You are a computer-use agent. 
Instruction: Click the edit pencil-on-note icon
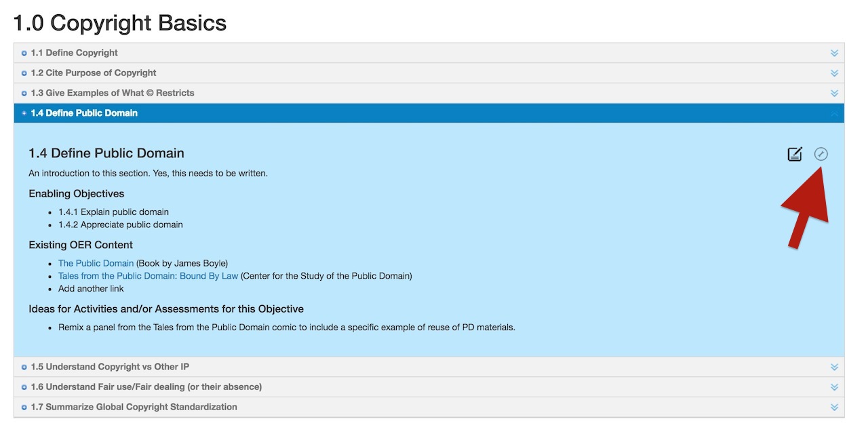795,154
